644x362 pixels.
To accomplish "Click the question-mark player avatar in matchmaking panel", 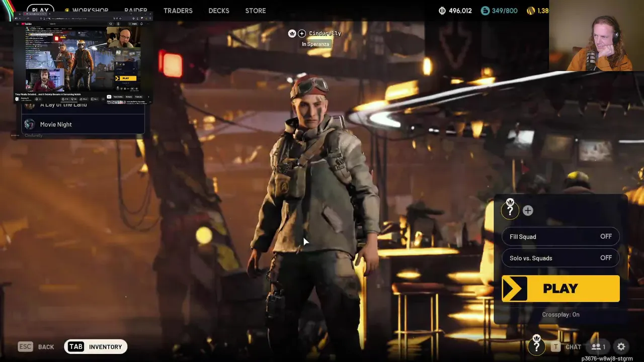I will [x=510, y=209].
